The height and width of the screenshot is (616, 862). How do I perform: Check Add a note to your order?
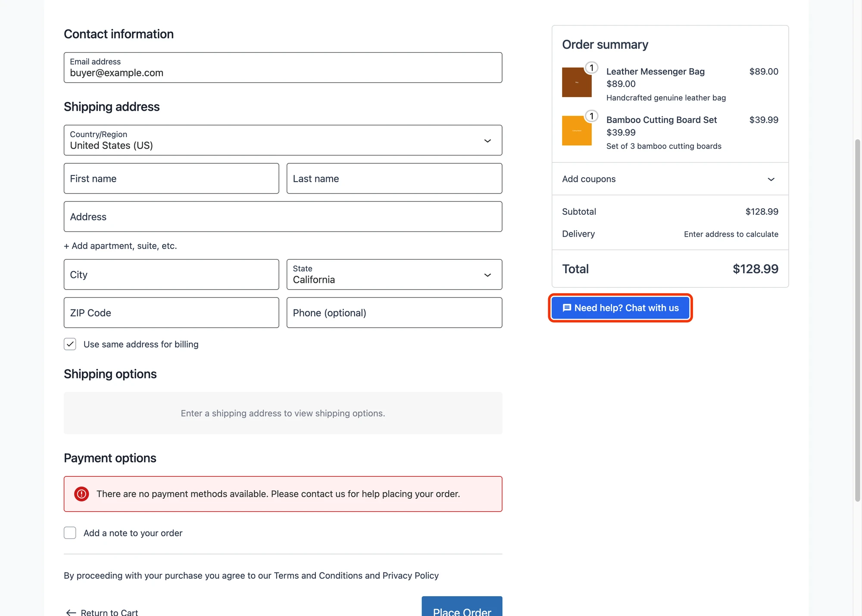click(70, 533)
